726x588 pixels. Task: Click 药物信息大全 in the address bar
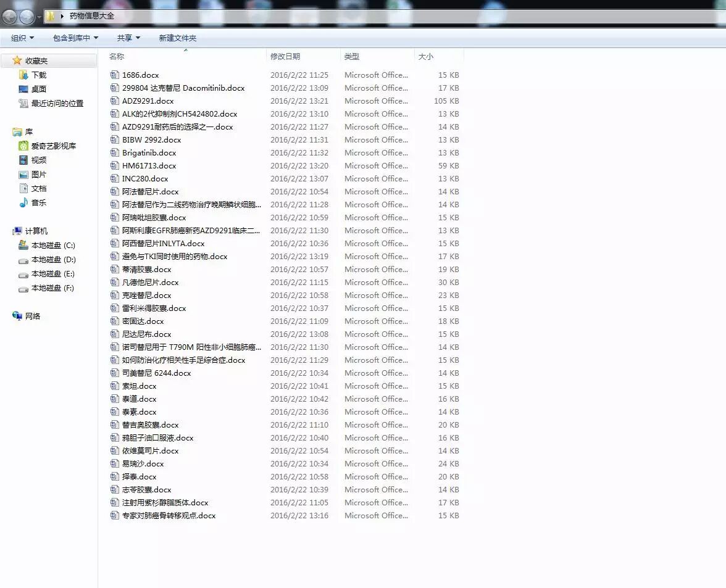[x=91, y=16]
